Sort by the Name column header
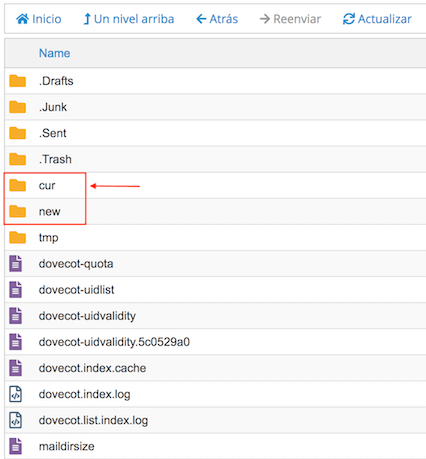 [54, 53]
